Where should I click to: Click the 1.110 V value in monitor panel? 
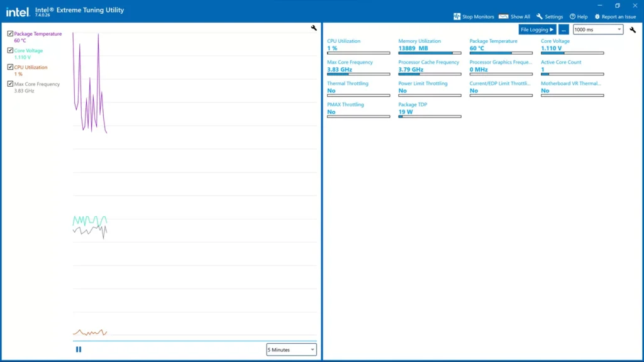tap(551, 48)
